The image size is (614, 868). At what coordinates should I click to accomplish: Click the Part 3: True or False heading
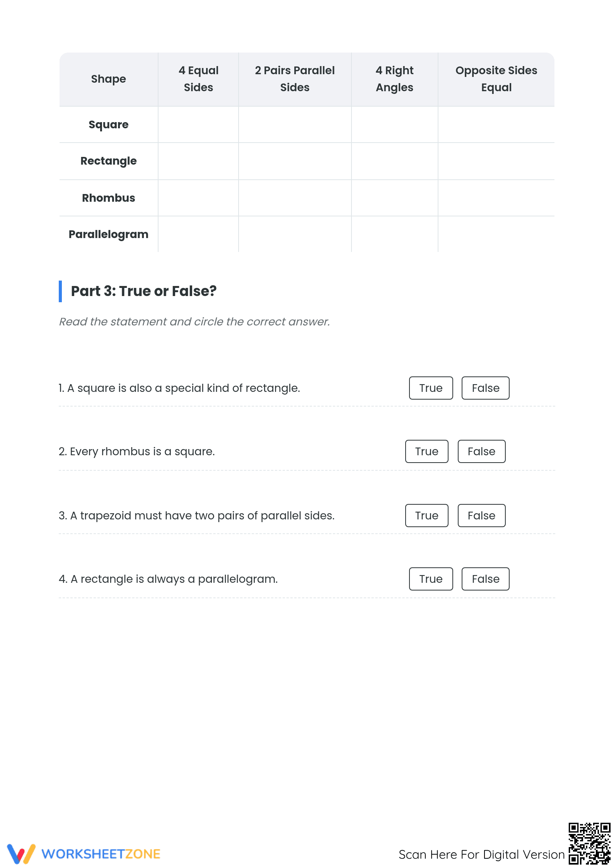[143, 291]
